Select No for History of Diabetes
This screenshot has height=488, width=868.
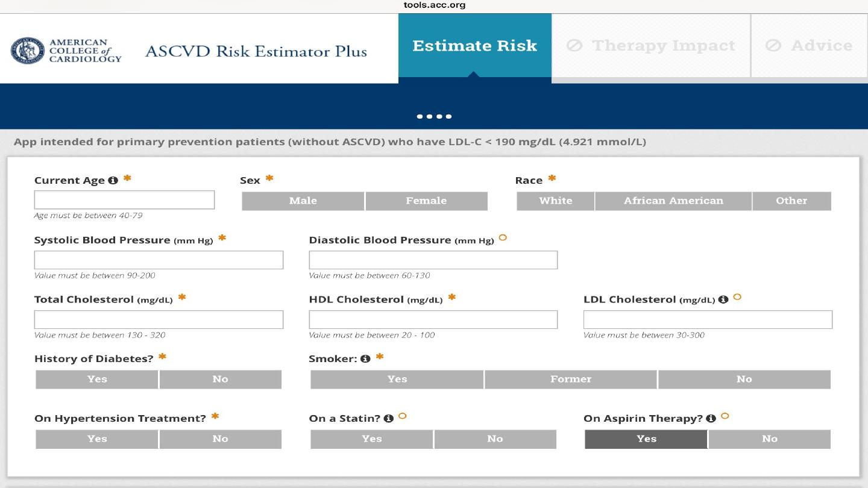pos(221,380)
